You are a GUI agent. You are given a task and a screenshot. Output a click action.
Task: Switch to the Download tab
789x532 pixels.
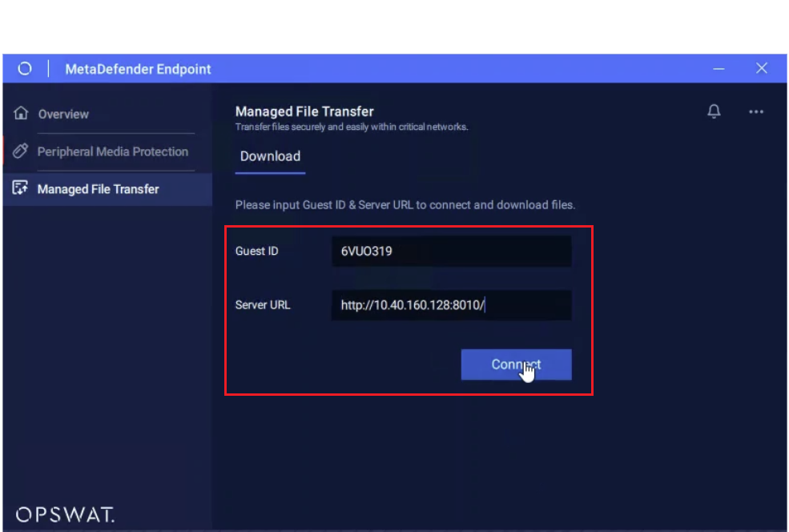coord(270,156)
